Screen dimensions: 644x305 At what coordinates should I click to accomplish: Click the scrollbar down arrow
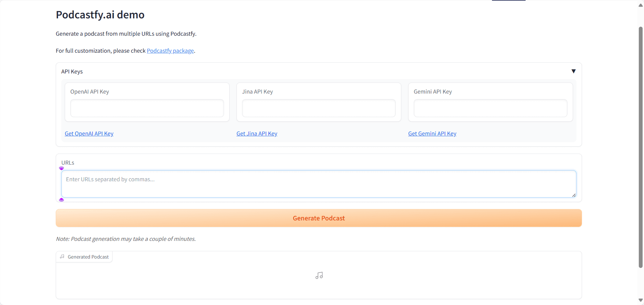click(641, 300)
